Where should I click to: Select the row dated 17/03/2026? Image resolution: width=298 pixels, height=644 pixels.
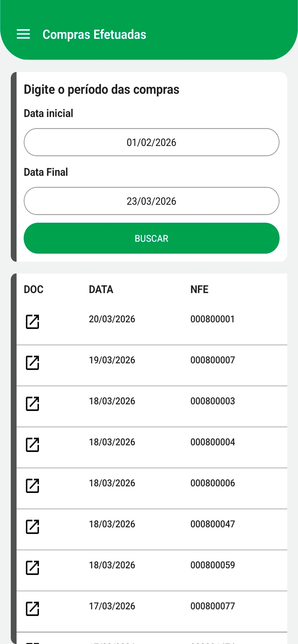point(152,611)
